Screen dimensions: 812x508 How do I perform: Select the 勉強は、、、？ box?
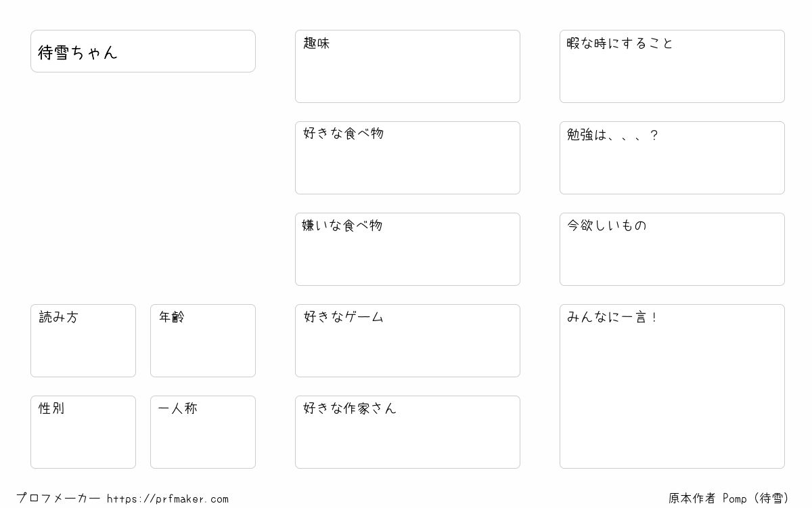(x=672, y=158)
